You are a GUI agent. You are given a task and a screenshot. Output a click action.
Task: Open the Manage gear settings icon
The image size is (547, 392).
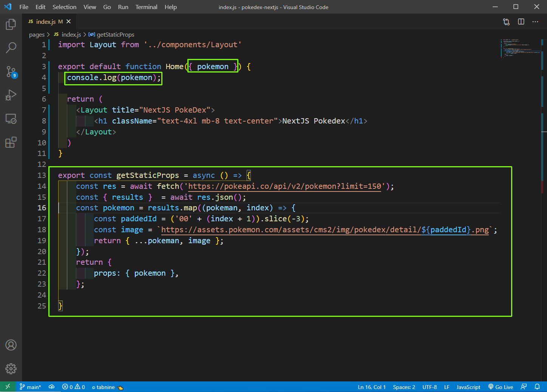(11, 369)
